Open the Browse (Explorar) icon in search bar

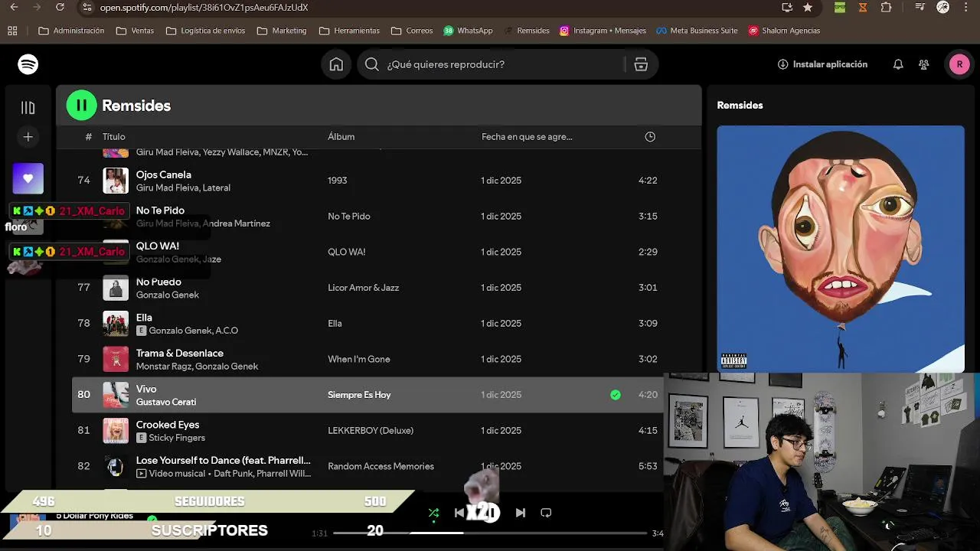pyautogui.click(x=641, y=64)
